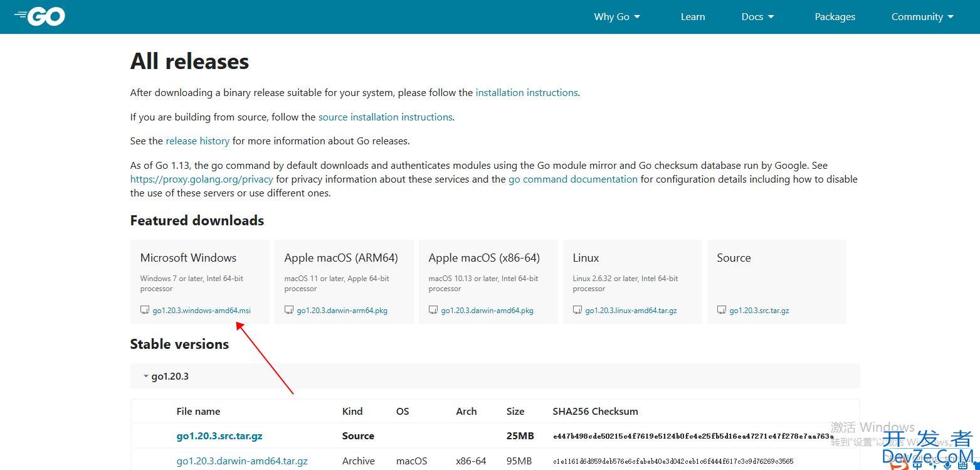Click the x86-64 cell in the Arch column

pos(472,461)
